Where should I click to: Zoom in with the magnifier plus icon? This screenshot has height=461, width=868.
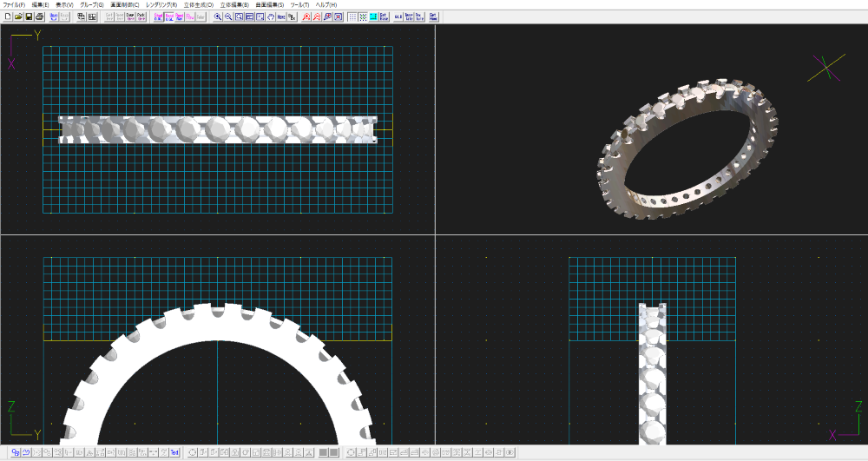click(218, 16)
